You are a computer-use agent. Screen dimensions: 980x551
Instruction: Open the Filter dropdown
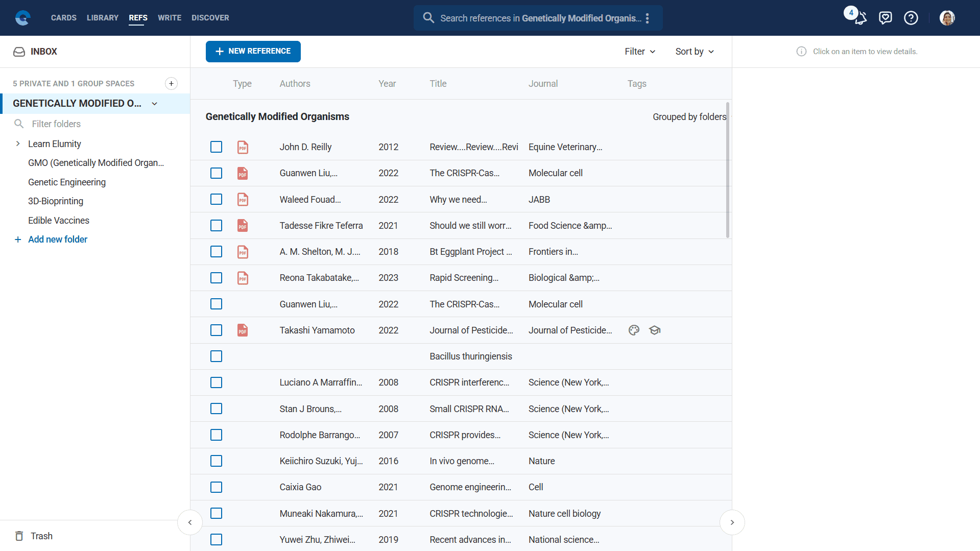coord(639,52)
